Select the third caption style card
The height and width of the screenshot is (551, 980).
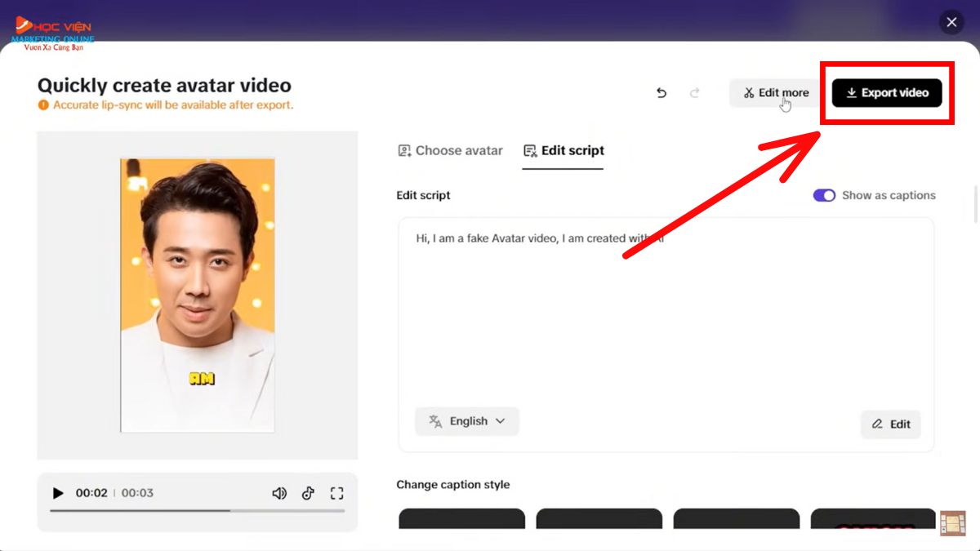pyautogui.click(x=736, y=518)
